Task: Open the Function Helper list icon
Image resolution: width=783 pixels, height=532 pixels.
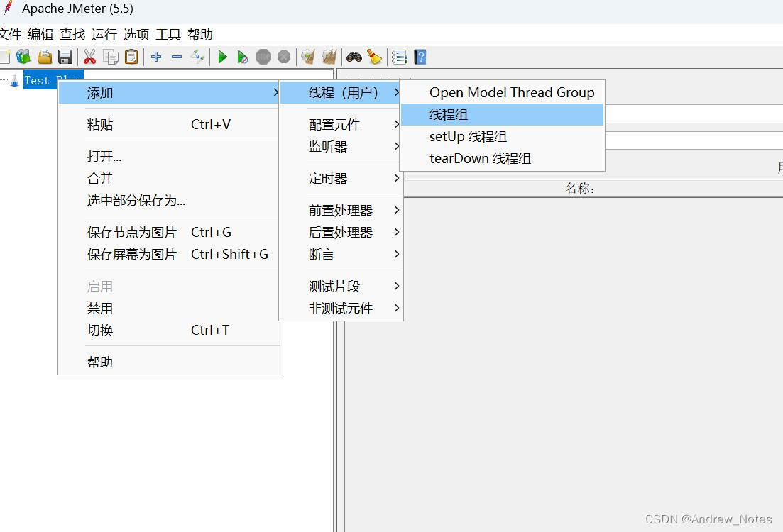Action: coord(399,57)
